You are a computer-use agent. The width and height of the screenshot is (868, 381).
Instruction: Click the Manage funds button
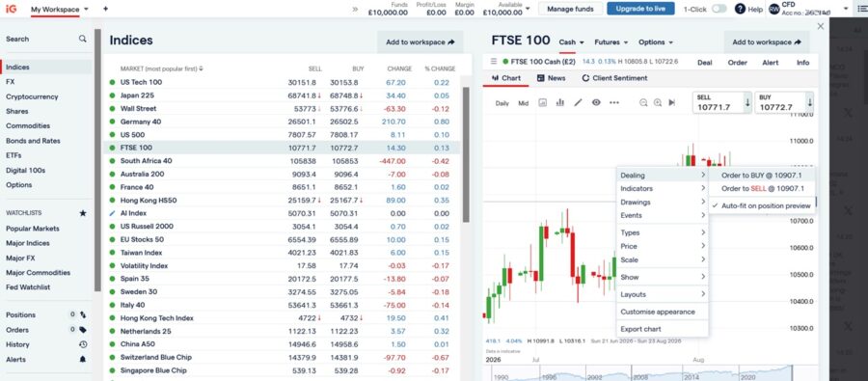[x=570, y=9]
